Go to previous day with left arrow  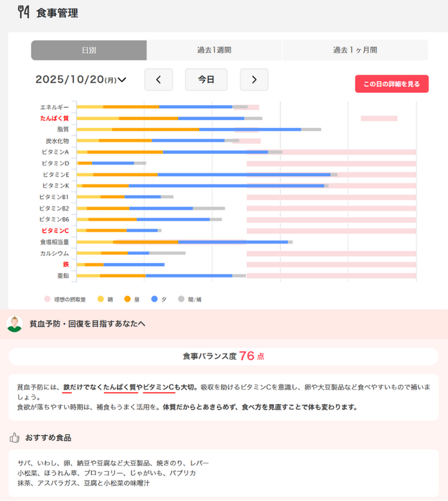pos(158,80)
